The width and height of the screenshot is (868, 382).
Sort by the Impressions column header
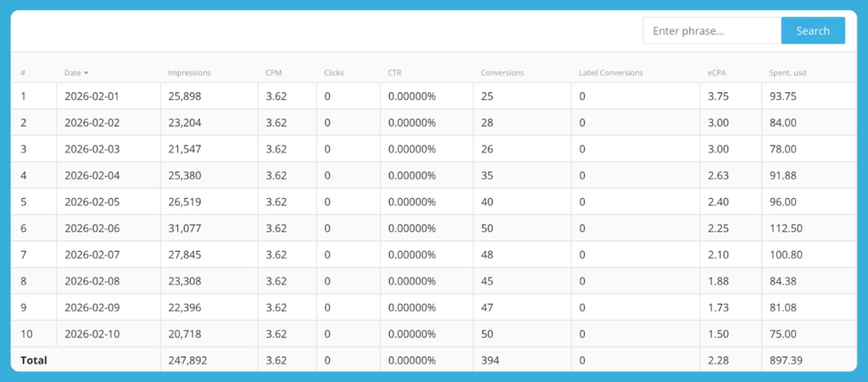click(189, 73)
